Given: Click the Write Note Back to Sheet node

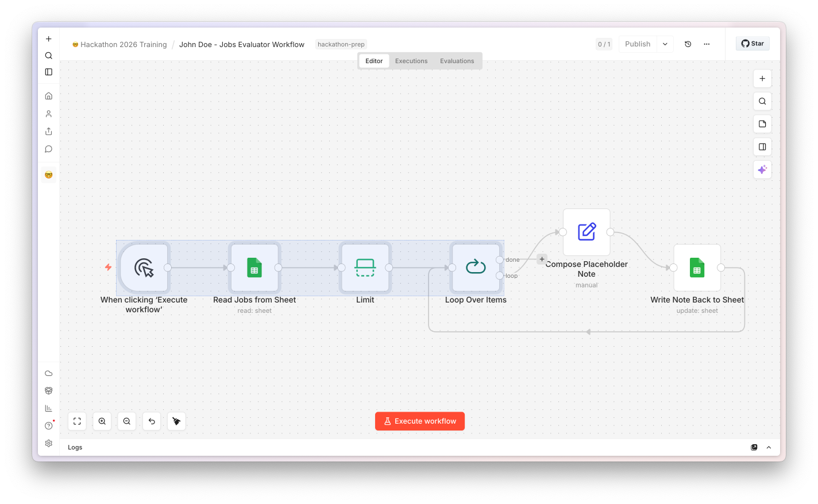Looking at the screenshot, I should (x=697, y=267).
